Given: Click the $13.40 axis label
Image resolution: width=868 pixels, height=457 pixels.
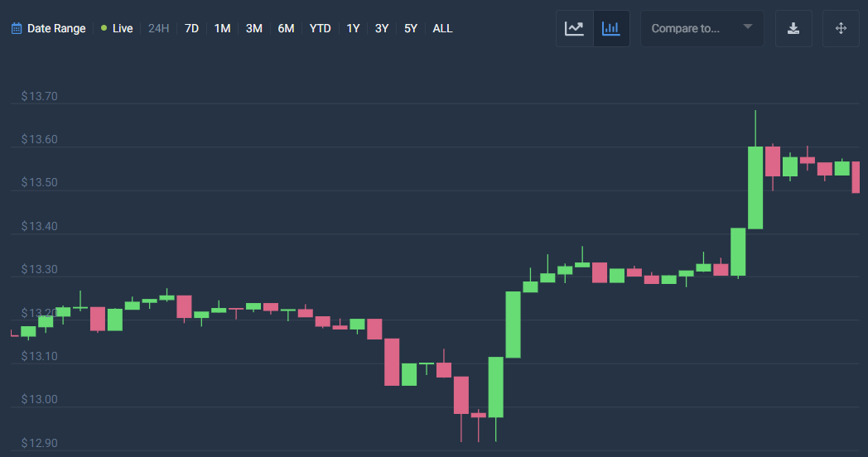Looking at the screenshot, I should click(39, 226).
